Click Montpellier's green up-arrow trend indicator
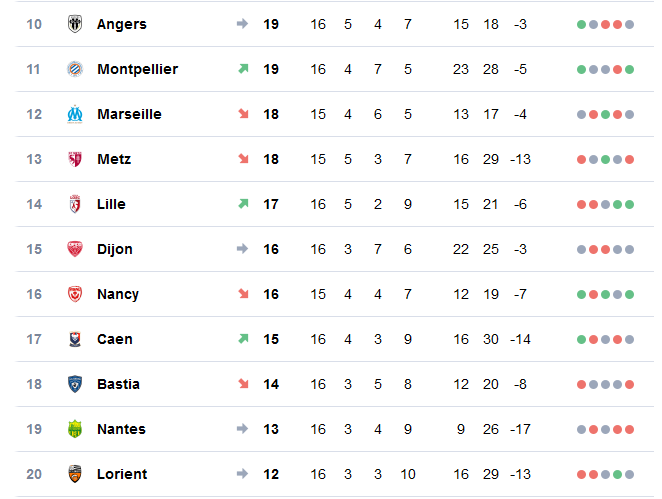The width and height of the screenshot is (662, 499). coord(243,68)
